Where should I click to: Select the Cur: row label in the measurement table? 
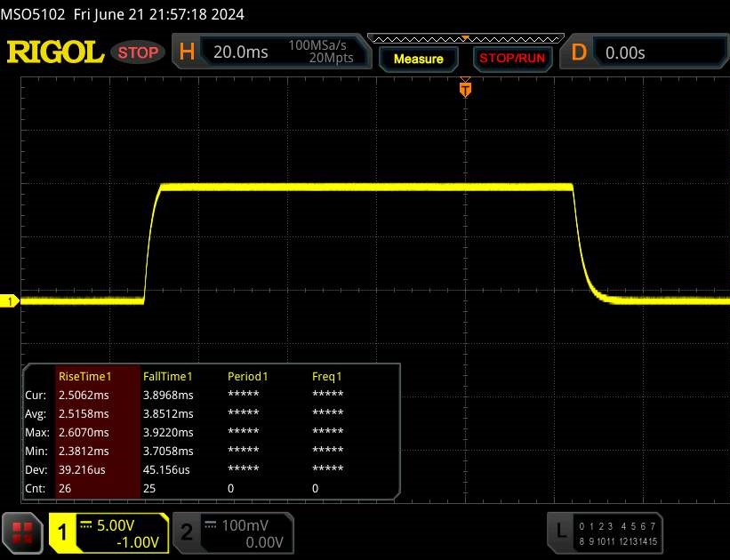(x=36, y=396)
